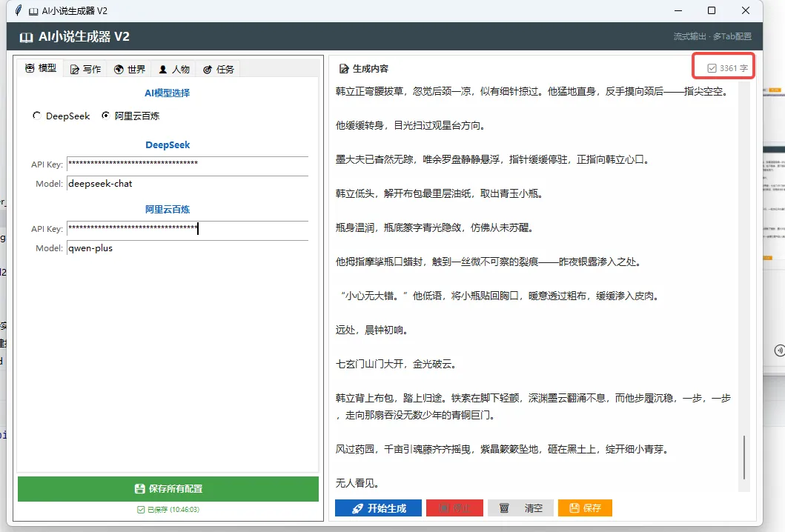
Task: Switch to the 模型 tab
Action: (41, 68)
